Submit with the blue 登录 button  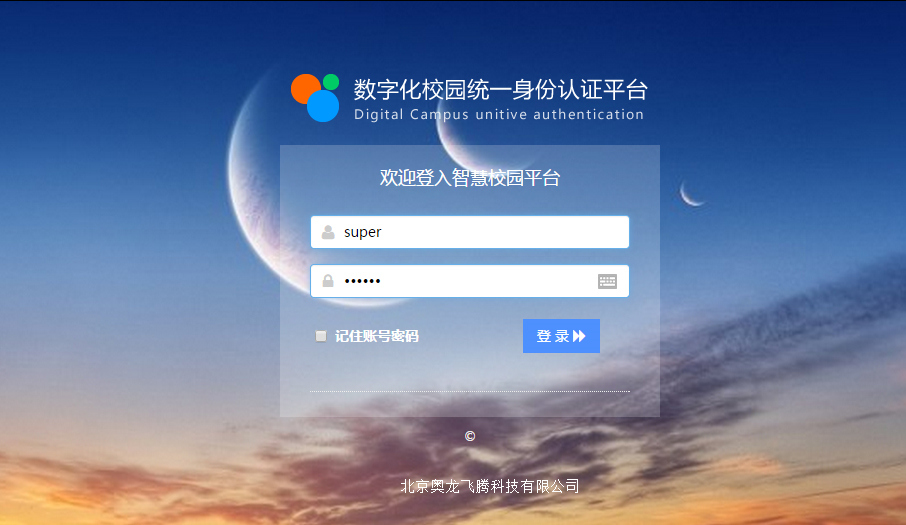coord(561,336)
